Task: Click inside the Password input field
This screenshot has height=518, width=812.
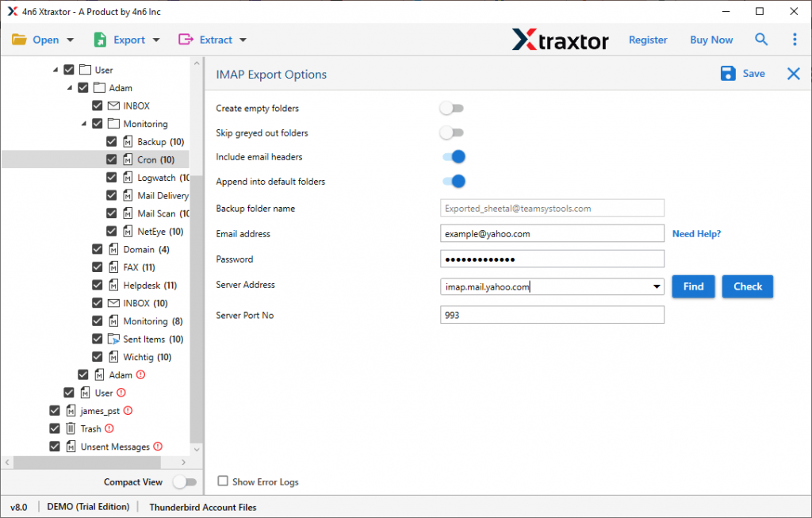Action: (553, 259)
